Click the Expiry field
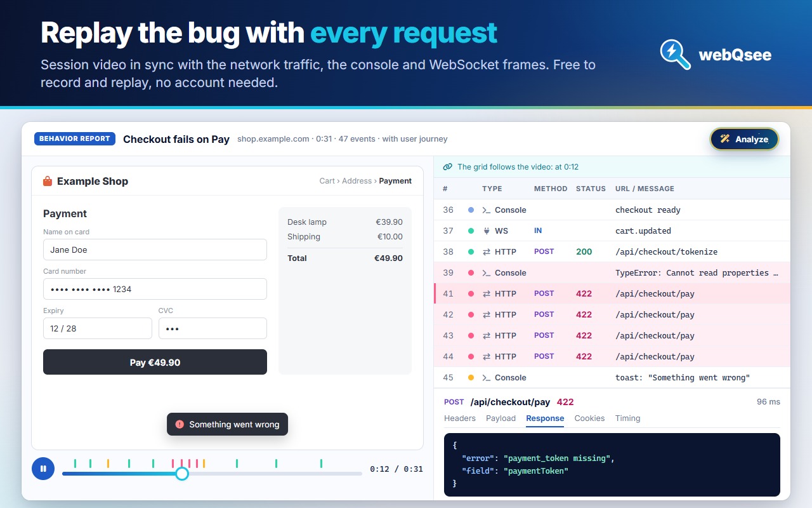The width and height of the screenshot is (812, 508). pyautogui.click(x=98, y=328)
